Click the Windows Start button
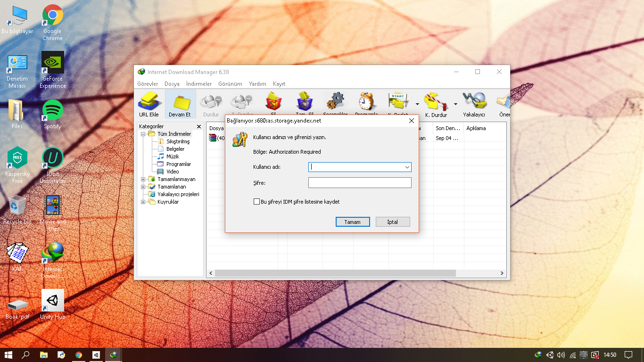This screenshot has height=362, width=644. tap(8, 355)
